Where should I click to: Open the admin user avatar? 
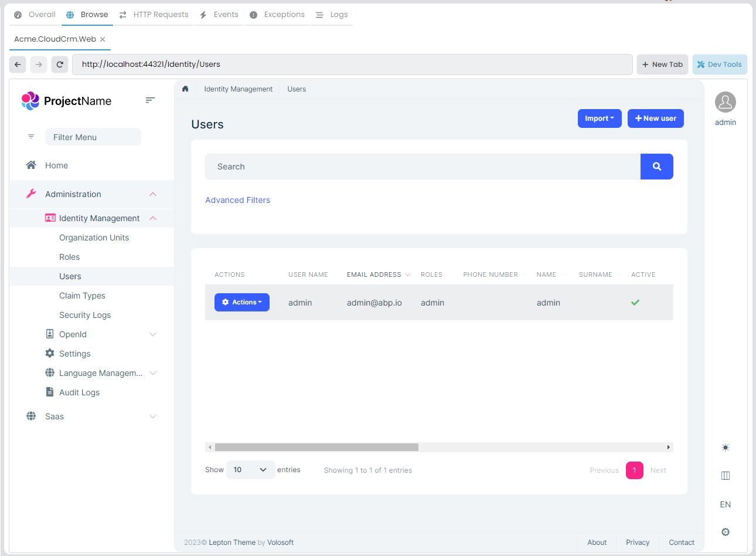(725, 103)
